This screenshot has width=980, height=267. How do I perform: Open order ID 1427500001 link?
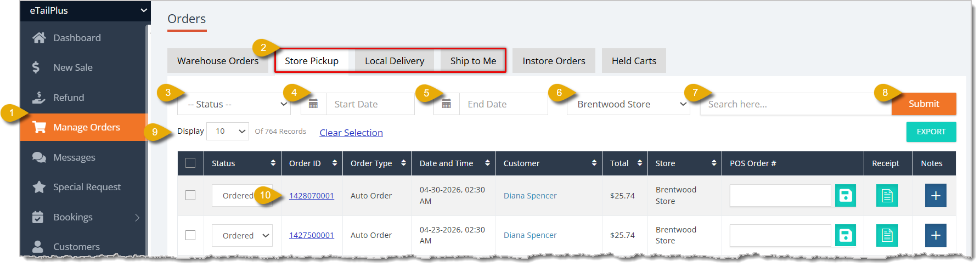pos(312,235)
